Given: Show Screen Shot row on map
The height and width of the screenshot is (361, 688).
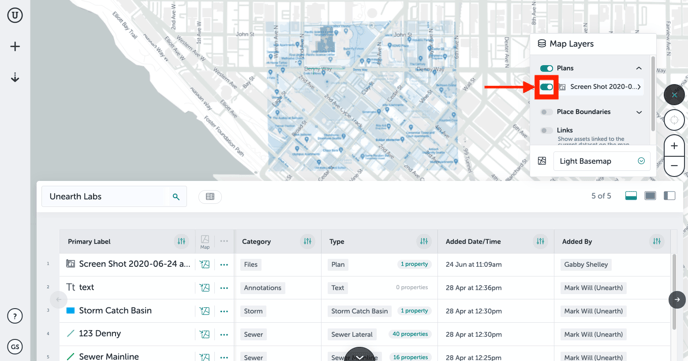Looking at the screenshot, I should click(x=204, y=264).
